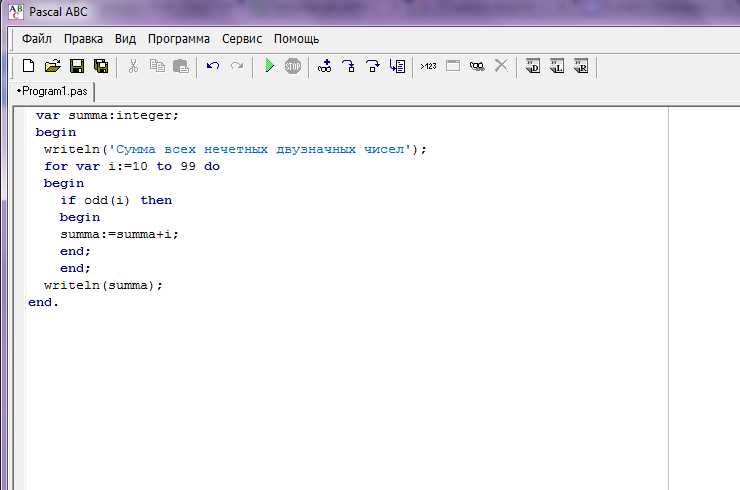This screenshot has height=490, width=740.
Task: Click the R window toolbar icon
Action: (x=581, y=66)
